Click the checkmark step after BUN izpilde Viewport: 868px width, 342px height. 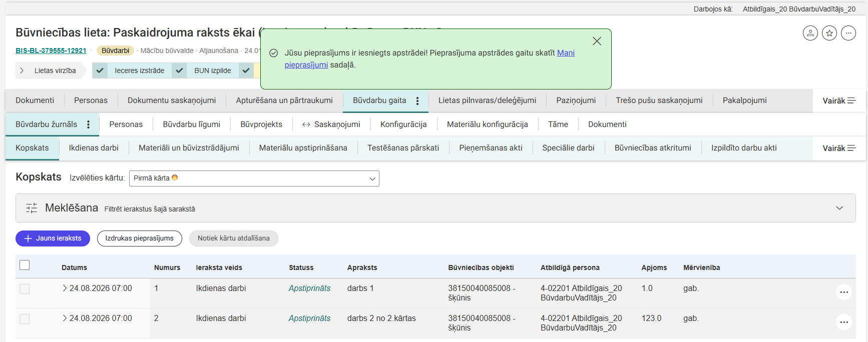pyautogui.click(x=246, y=70)
